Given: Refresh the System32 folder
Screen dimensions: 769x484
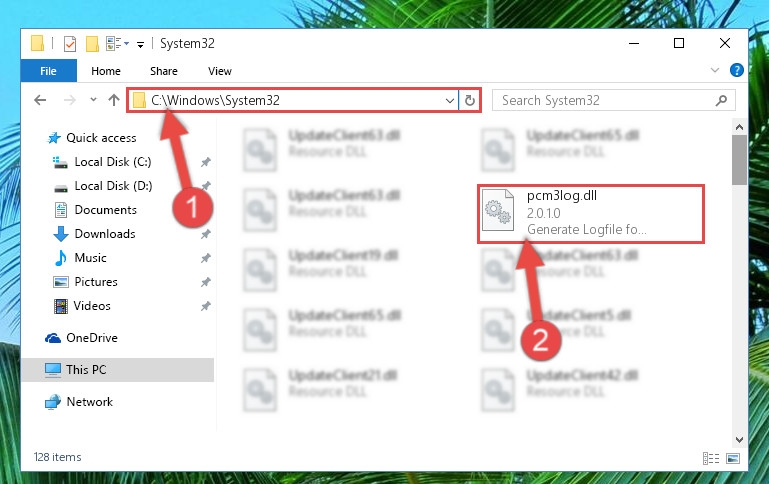Looking at the screenshot, I should tap(469, 101).
